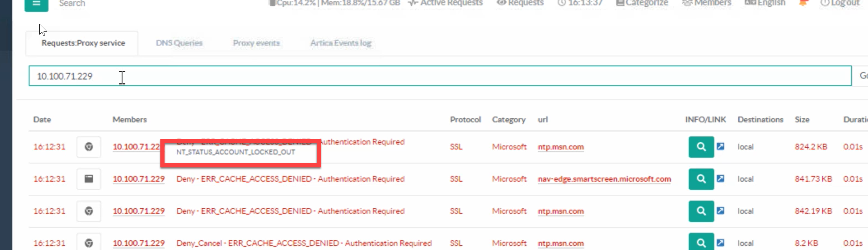The height and width of the screenshot is (250, 868).
Task: Click the green hamburger menu button
Action: pyautogui.click(x=37, y=4)
